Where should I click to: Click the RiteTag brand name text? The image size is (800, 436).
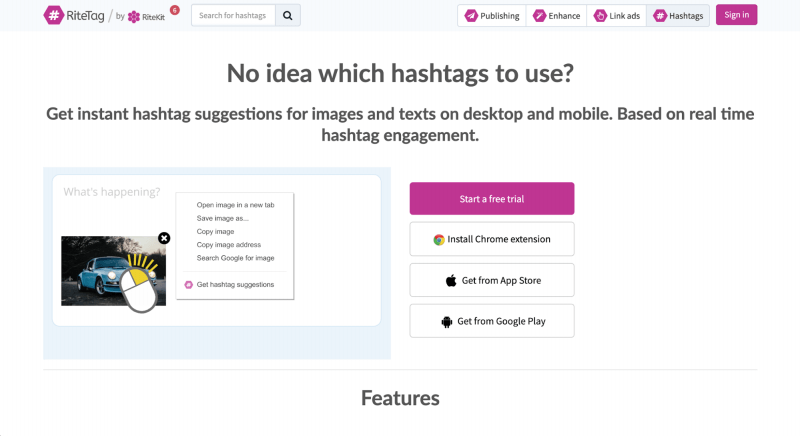pos(85,16)
